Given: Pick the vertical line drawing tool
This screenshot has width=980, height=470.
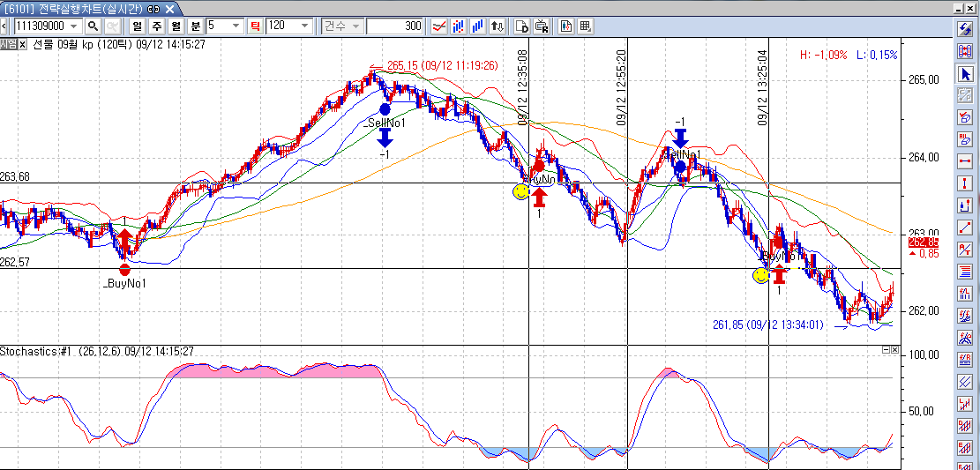Looking at the screenshot, I should (964, 183).
